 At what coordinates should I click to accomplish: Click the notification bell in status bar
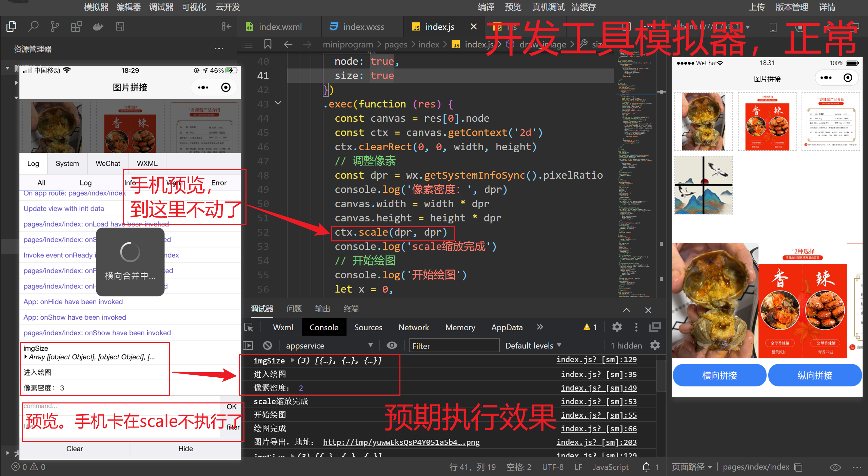(646, 467)
